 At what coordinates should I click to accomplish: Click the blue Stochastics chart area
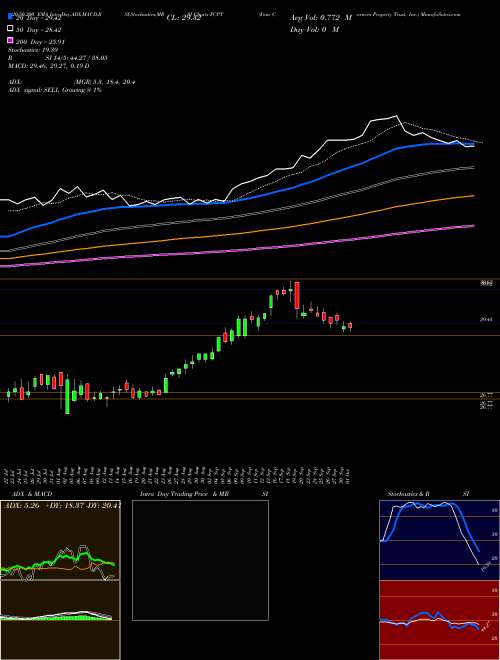(x=439, y=540)
